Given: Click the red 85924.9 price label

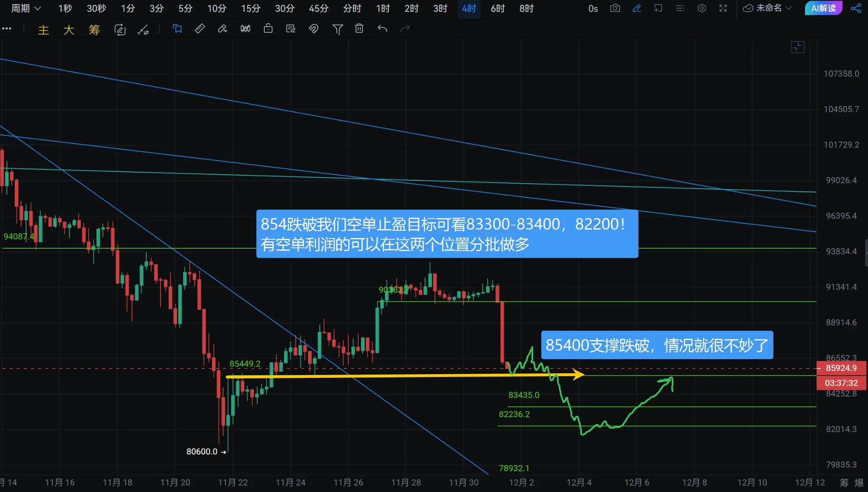Looking at the screenshot, I should (x=841, y=368).
